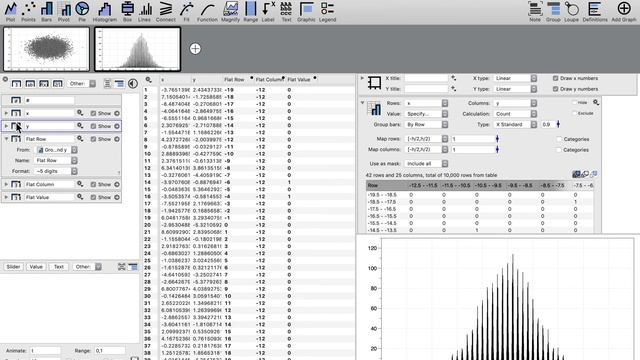Open the X type Linear dropdown

[x=515, y=78]
